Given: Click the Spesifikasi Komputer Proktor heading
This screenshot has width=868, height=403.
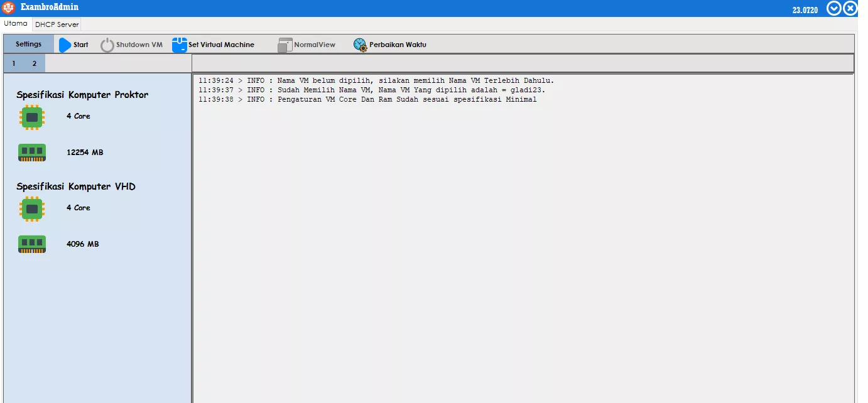Looking at the screenshot, I should [81, 94].
